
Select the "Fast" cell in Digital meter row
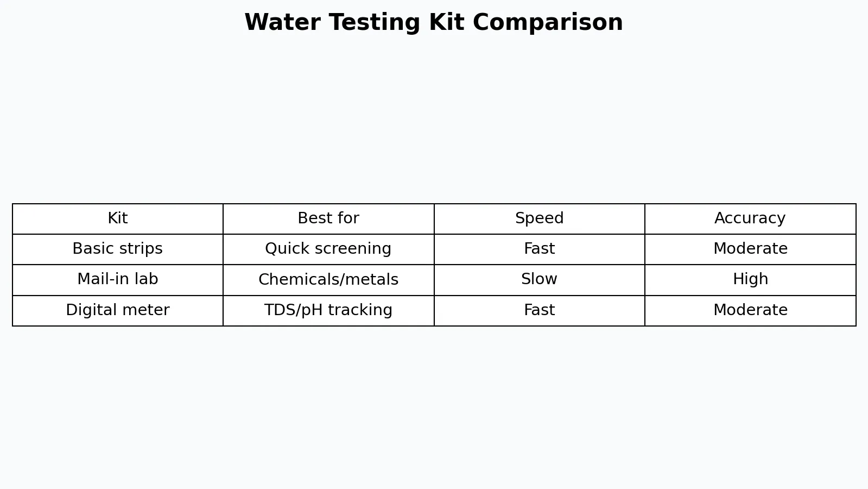539,310
